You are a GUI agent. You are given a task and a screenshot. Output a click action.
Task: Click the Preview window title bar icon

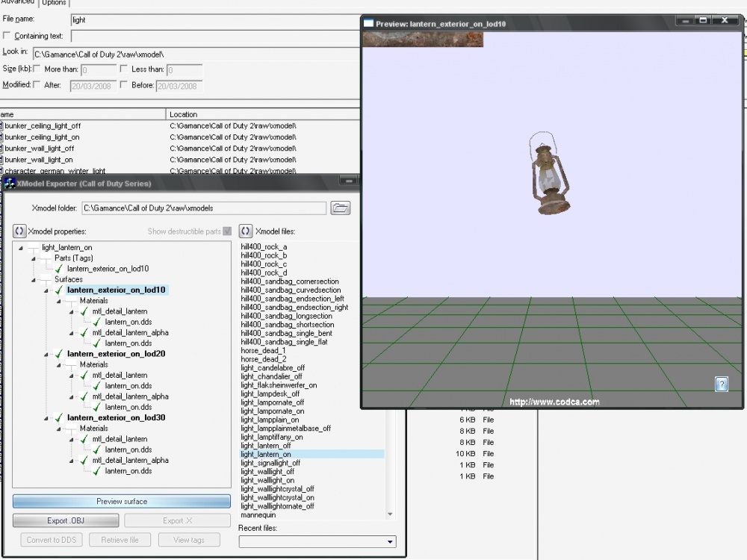click(368, 23)
